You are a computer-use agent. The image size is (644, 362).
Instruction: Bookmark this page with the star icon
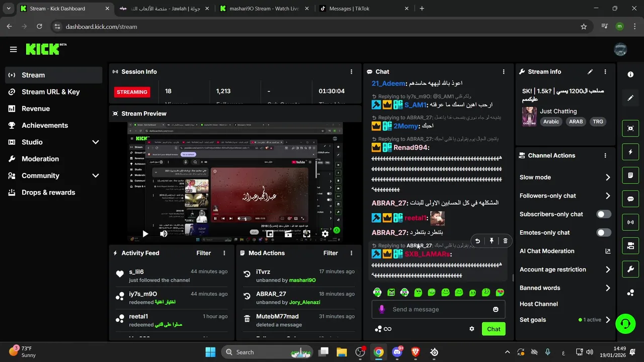tap(584, 27)
